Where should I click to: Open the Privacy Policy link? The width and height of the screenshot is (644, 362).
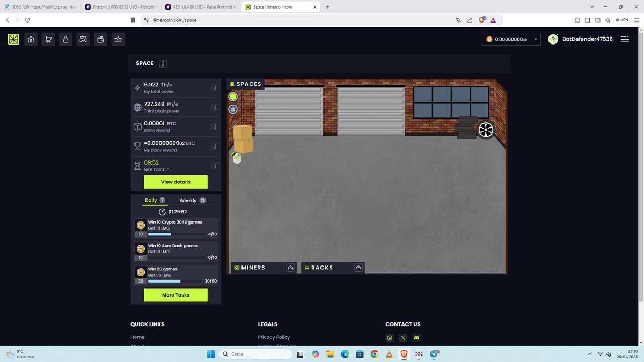click(x=274, y=337)
